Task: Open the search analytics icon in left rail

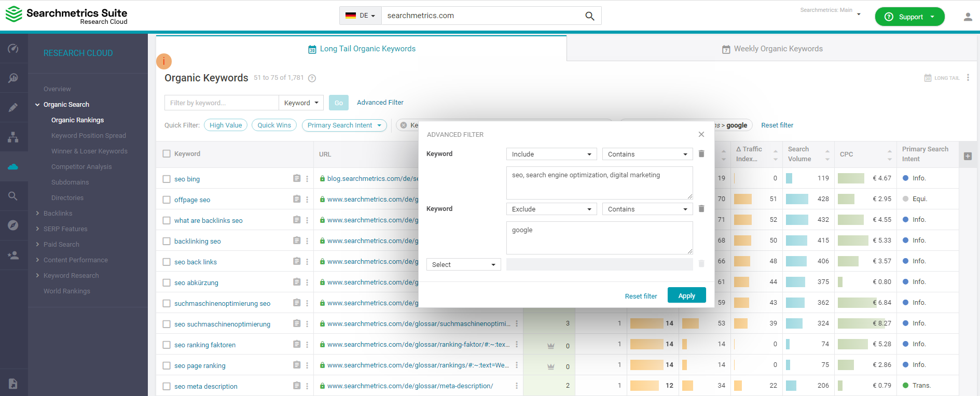Action: pos(13,78)
